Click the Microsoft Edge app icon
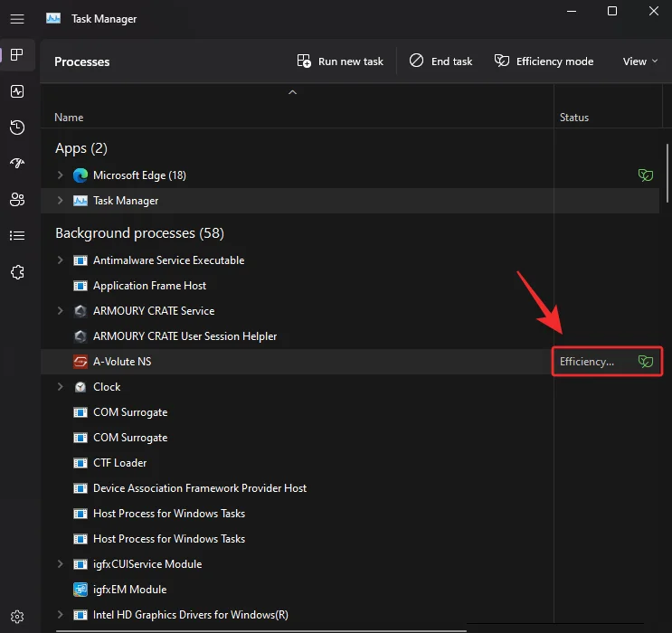Screen dimensions: 672x633 (x=80, y=175)
